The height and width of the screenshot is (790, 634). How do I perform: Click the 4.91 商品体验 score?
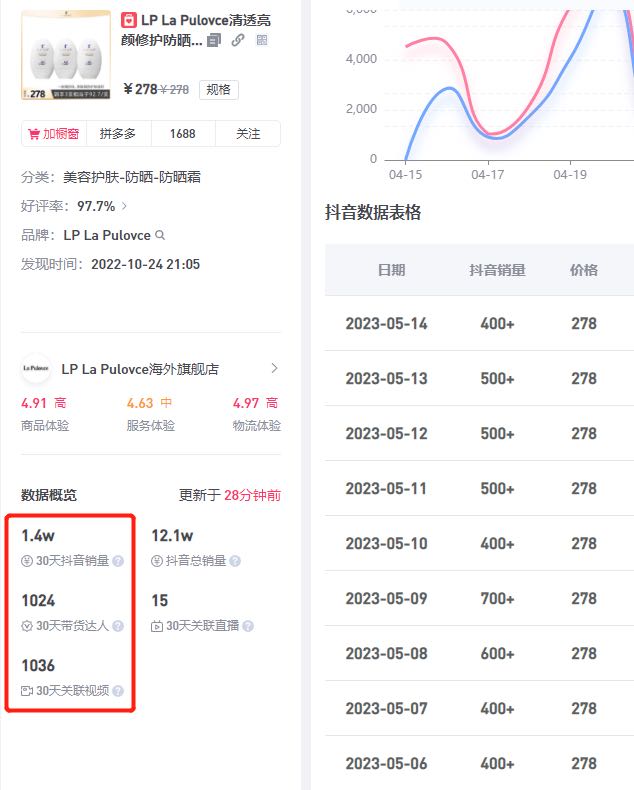(x=34, y=403)
